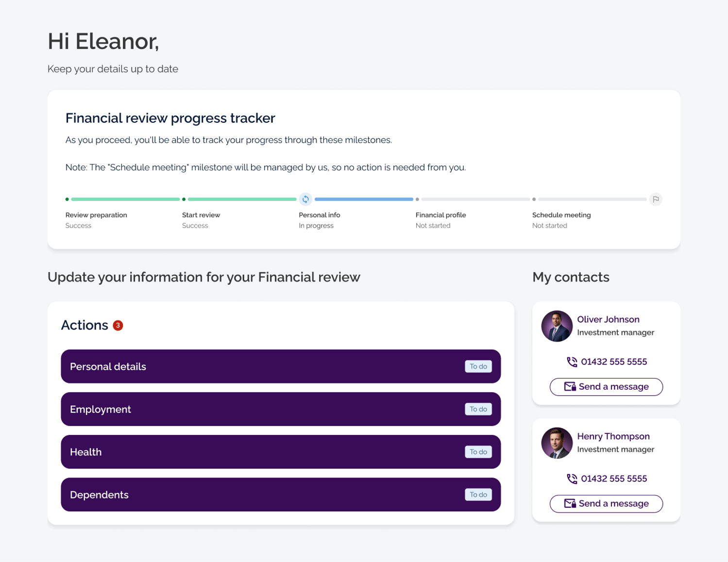Click 'Success' under Review preparation
728x562 pixels.
click(x=78, y=226)
